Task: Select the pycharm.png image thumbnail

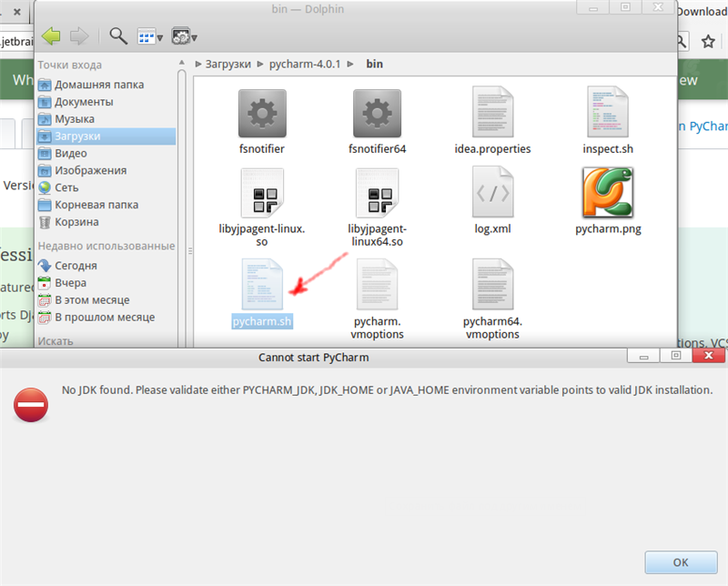Action: point(608,192)
